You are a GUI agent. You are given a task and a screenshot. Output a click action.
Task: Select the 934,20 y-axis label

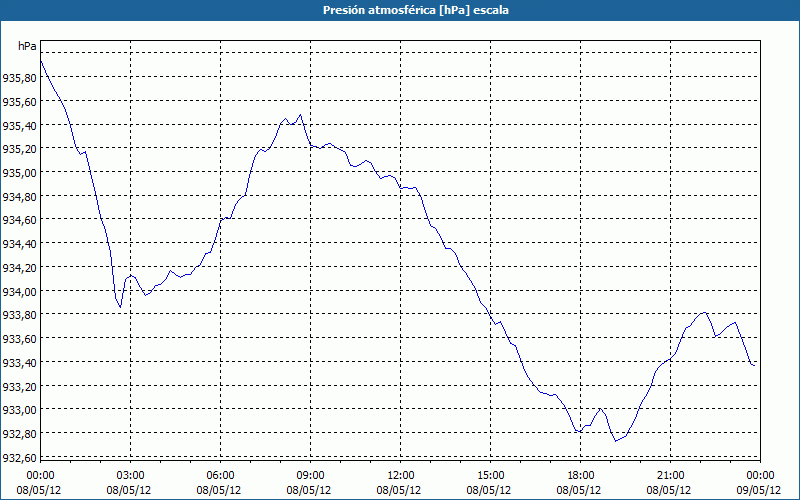pyautogui.click(x=19, y=267)
